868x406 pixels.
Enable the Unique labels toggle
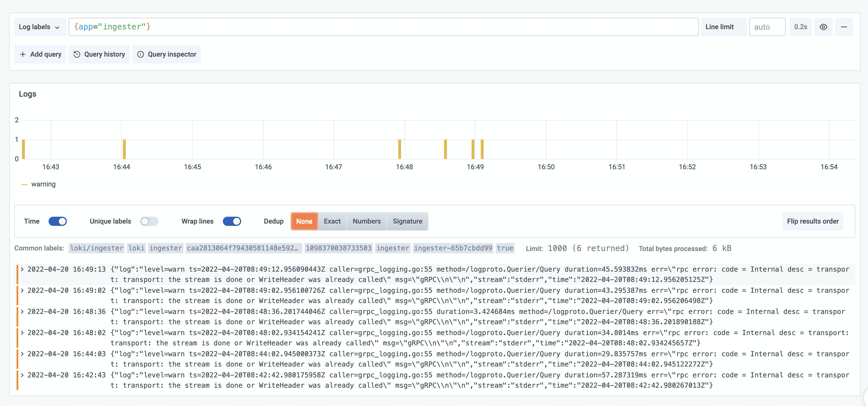point(150,221)
